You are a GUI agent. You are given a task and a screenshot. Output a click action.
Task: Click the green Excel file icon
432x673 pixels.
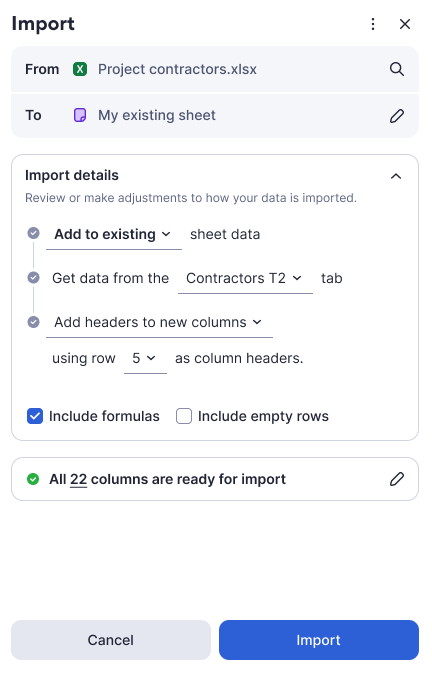[x=80, y=69]
